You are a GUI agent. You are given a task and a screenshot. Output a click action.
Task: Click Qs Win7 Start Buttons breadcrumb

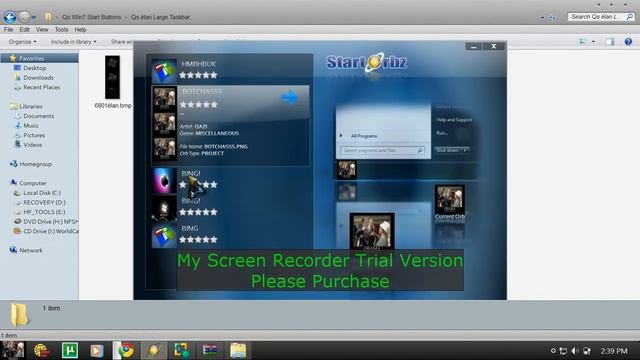pos(91,17)
